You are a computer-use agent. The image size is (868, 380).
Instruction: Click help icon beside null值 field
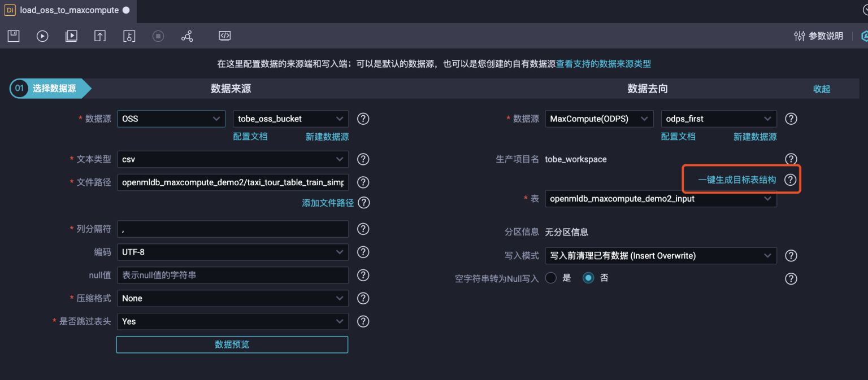[364, 275]
